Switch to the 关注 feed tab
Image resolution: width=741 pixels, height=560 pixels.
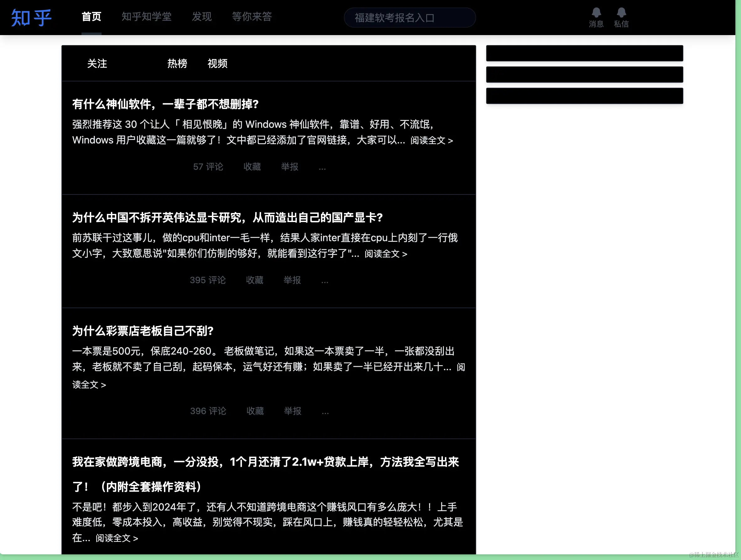pyautogui.click(x=97, y=64)
